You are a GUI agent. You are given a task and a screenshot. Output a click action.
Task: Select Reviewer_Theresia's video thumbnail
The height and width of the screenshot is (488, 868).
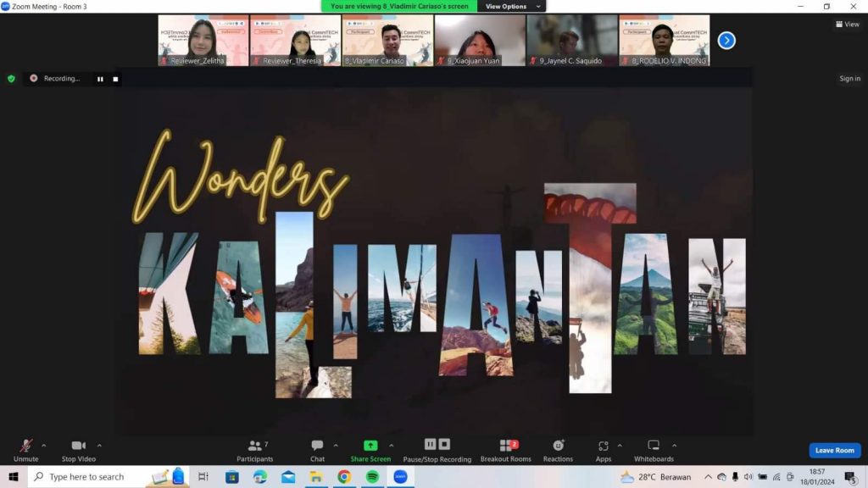pyautogui.click(x=296, y=41)
